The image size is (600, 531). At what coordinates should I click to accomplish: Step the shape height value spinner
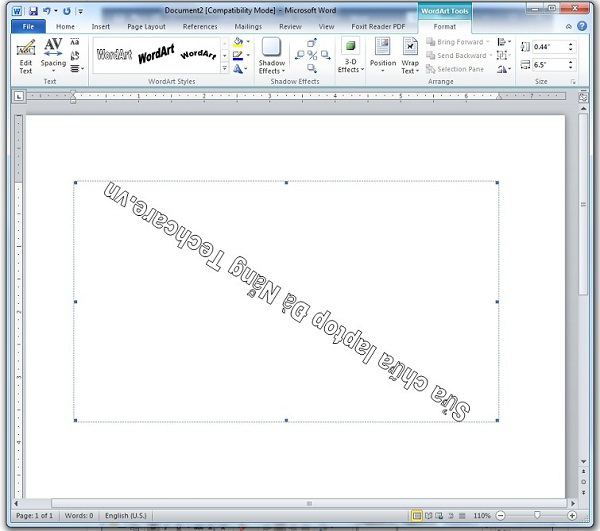(x=571, y=47)
